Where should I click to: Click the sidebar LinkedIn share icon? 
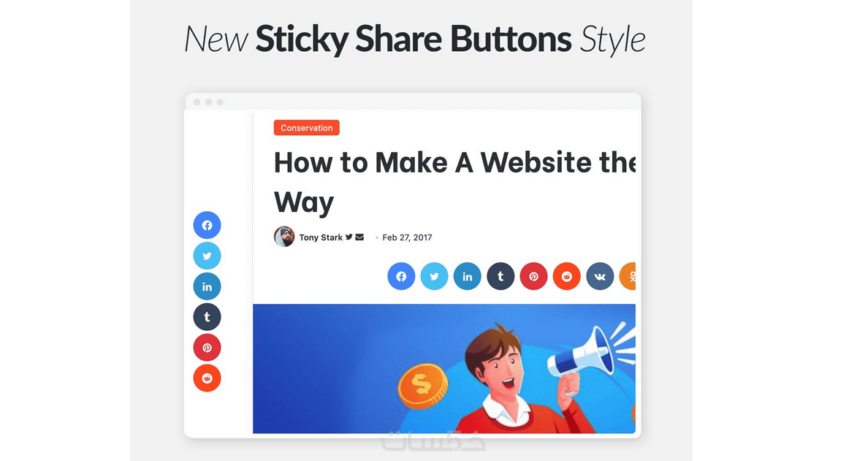coord(207,286)
